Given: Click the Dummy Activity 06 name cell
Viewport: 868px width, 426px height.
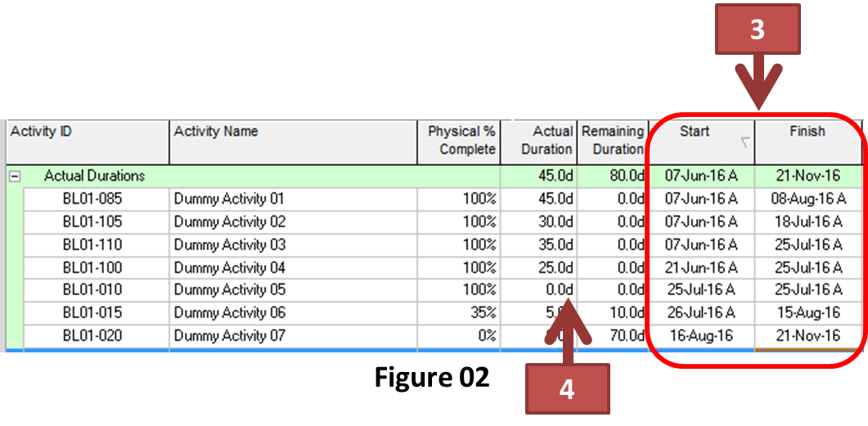Looking at the screenshot, I should 293,312.
